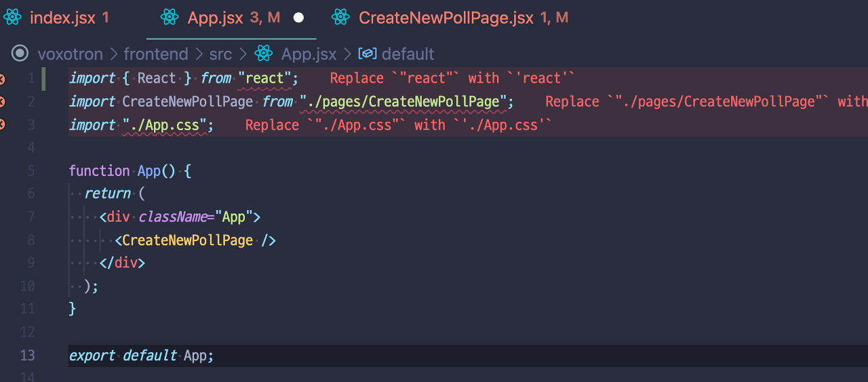The width and height of the screenshot is (868, 382).
Task: Click error icon on line 3 gutter
Action: [x=1, y=125]
